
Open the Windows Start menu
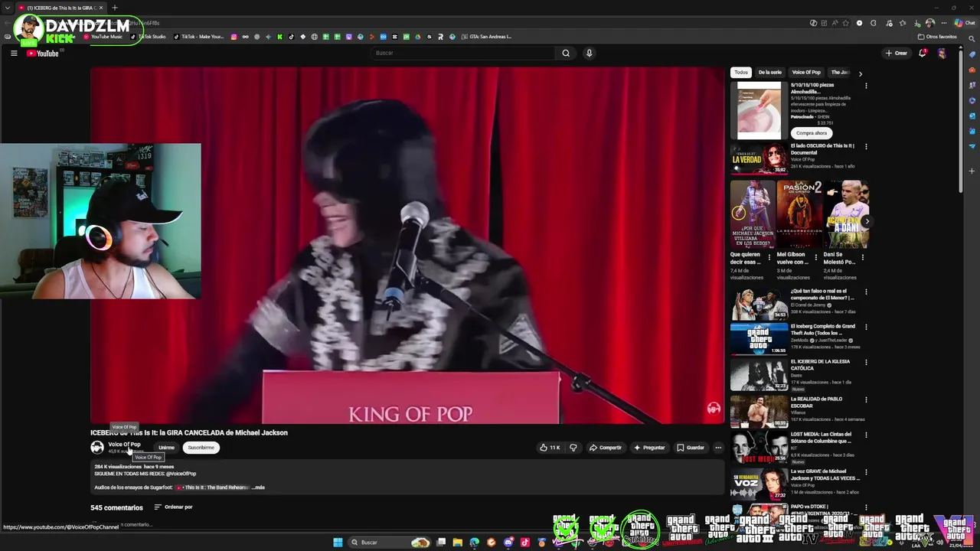pos(338,543)
